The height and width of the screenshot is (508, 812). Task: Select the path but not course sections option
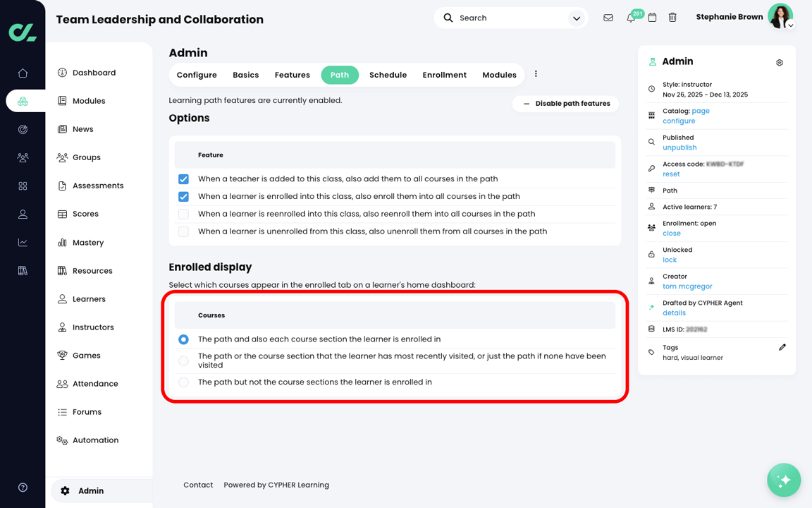coord(183,382)
